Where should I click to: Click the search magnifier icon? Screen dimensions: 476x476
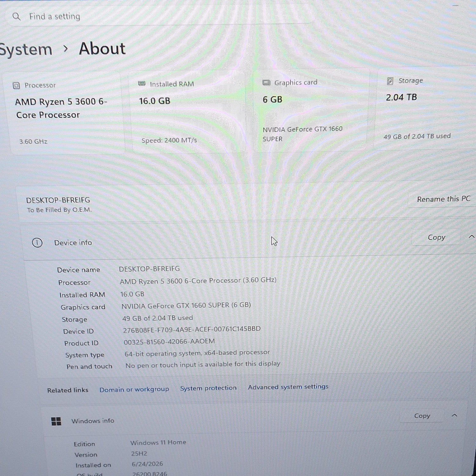click(x=16, y=17)
